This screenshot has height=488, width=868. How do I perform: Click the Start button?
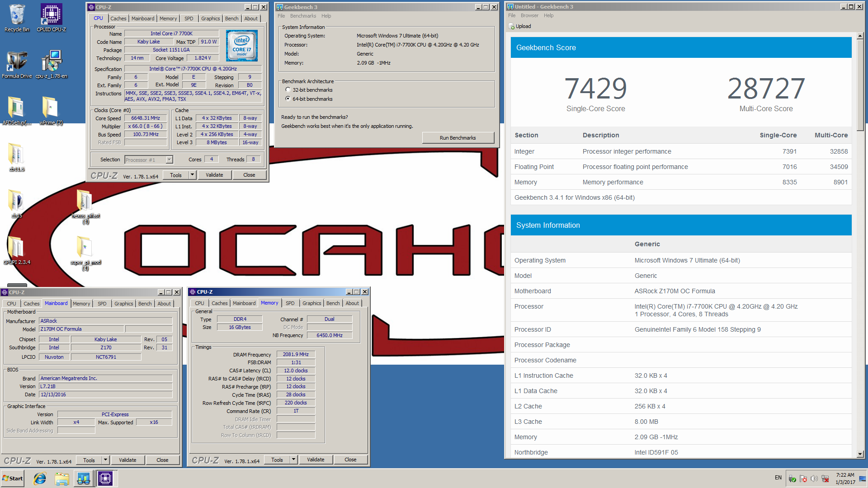[13, 479]
